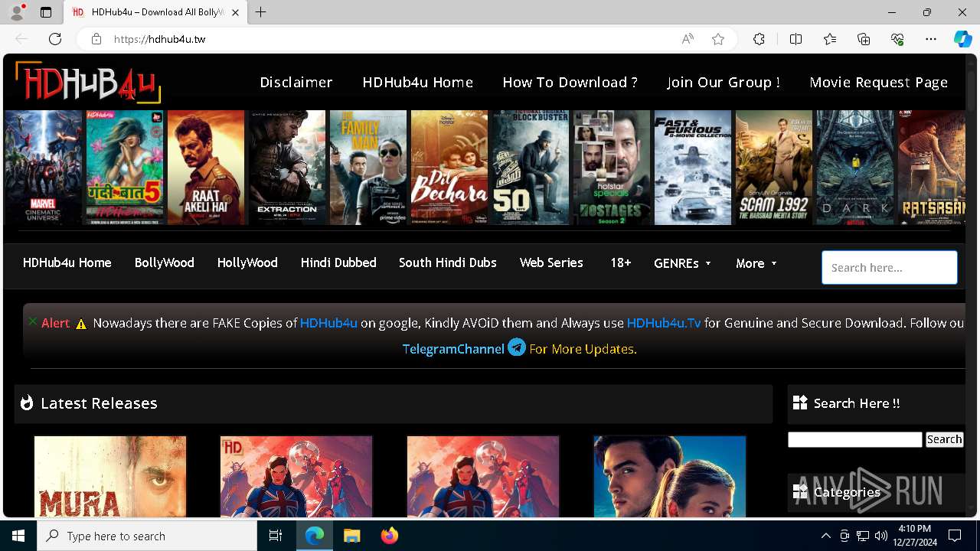Refresh the current page

click(x=55, y=39)
